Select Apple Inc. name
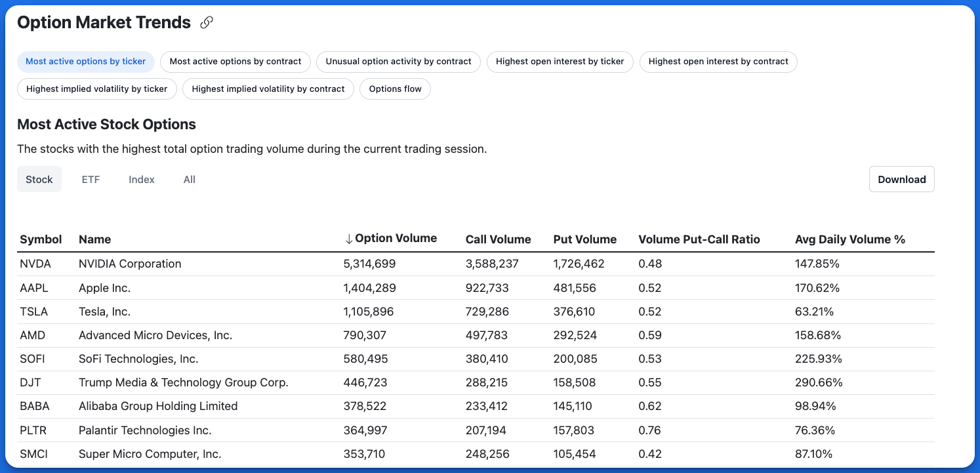Image resolution: width=980 pixels, height=473 pixels. click(x=105, y=288)
